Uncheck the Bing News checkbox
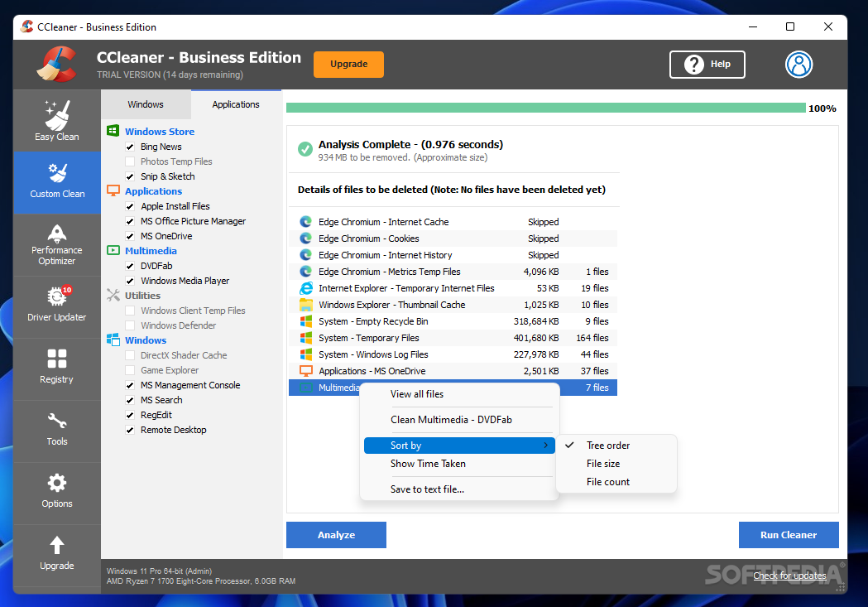The width and height of the screenshot is (868, 607). point(130,147)
